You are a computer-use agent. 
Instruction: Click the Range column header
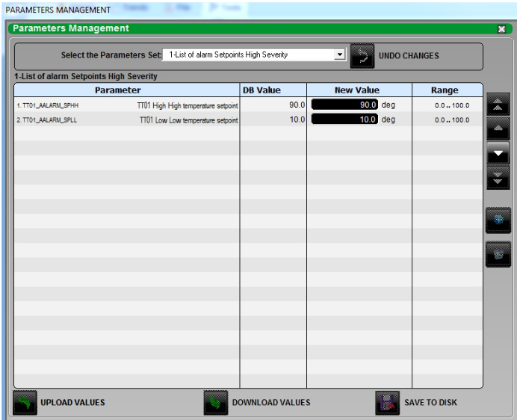tap(448, 90)
